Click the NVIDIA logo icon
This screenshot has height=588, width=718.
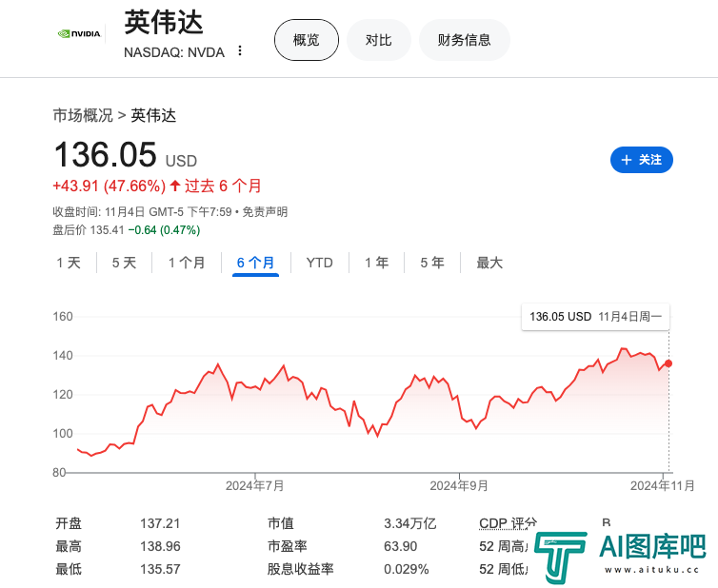79,34
